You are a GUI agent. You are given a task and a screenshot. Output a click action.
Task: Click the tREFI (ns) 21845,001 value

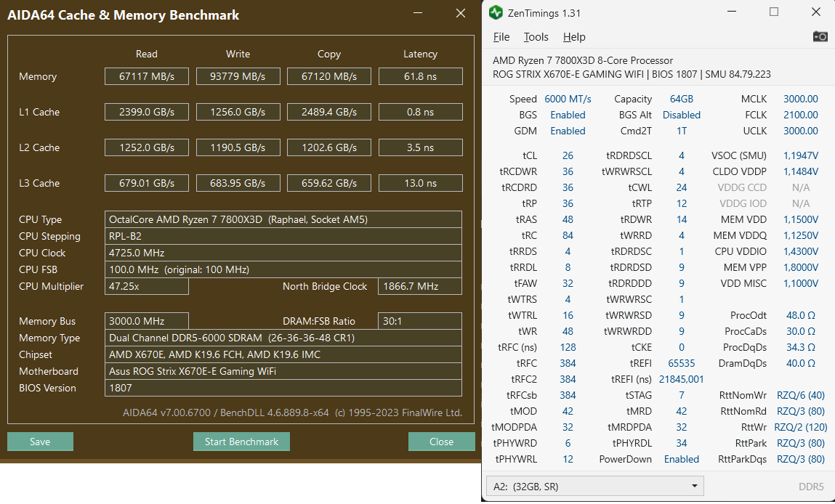[x=681, y=379]
